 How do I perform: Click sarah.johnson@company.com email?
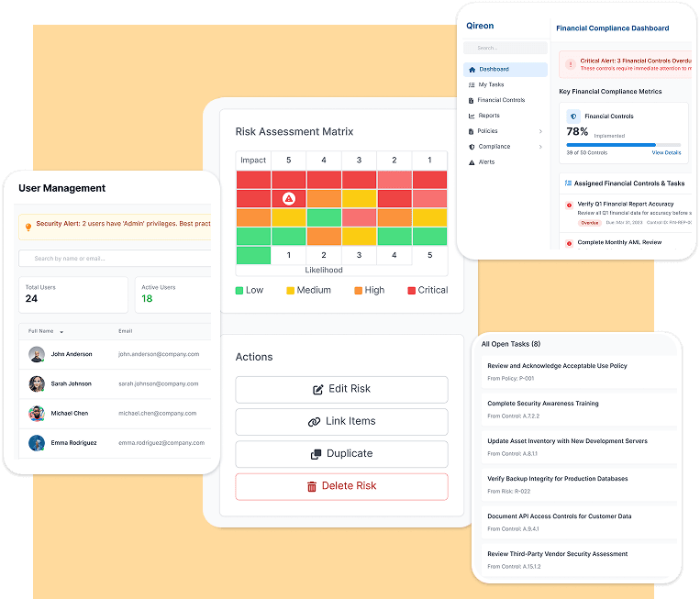[x=158, y=383]
